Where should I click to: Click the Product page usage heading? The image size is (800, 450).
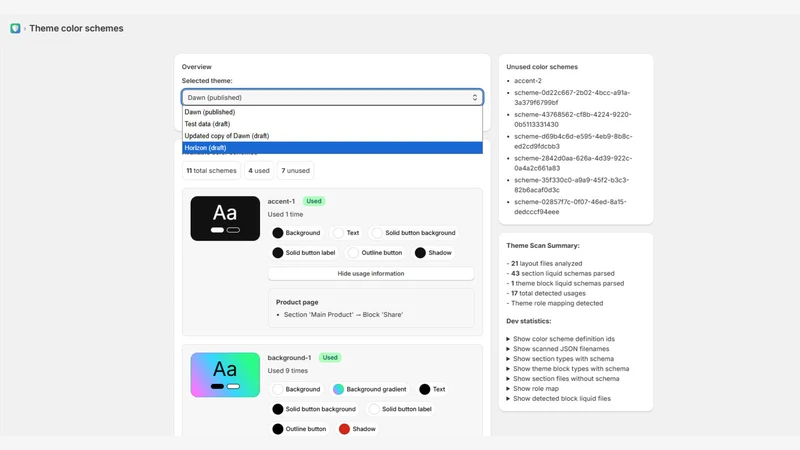(x=297, y=302)
